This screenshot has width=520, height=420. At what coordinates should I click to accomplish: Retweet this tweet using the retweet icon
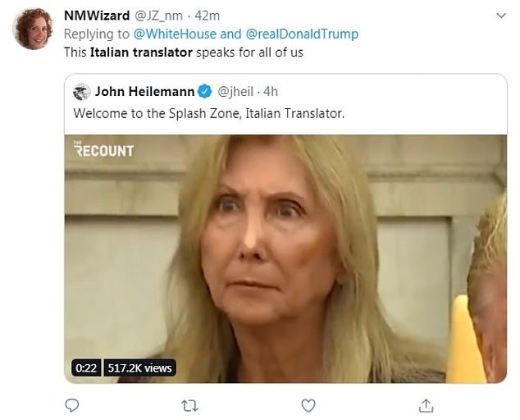coord(190,404)
